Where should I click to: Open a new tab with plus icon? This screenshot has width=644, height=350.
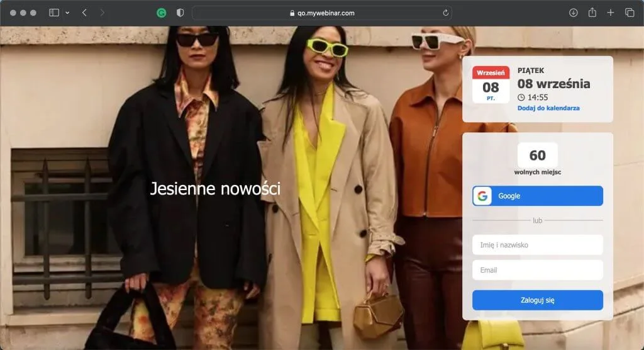[x=611, y=13]
